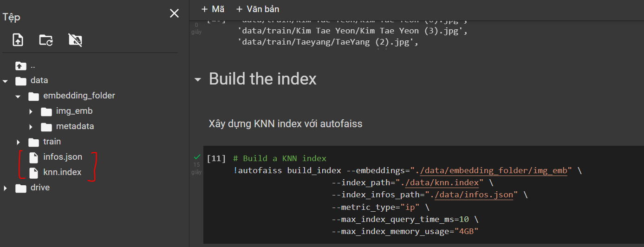The width and height of the screenshot is (644, 247).
Task: Collapse the data folder arrow
Action: [x=6, y=81]
